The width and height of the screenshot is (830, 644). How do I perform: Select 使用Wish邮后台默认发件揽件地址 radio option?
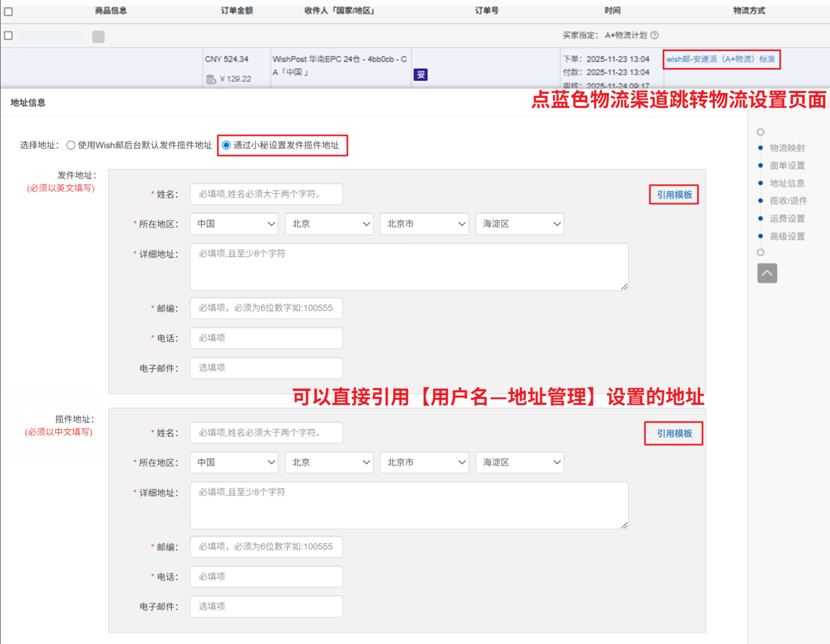coord(71,145)
